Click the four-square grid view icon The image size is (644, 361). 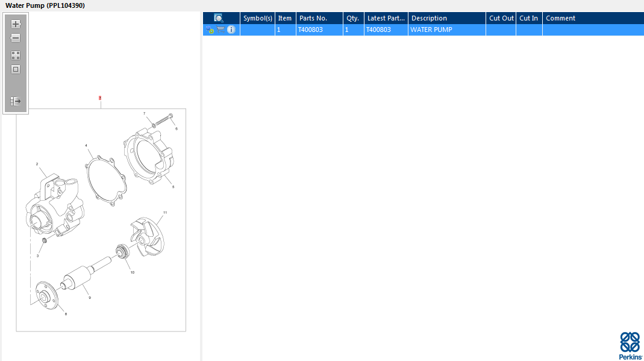pos(16,55)
